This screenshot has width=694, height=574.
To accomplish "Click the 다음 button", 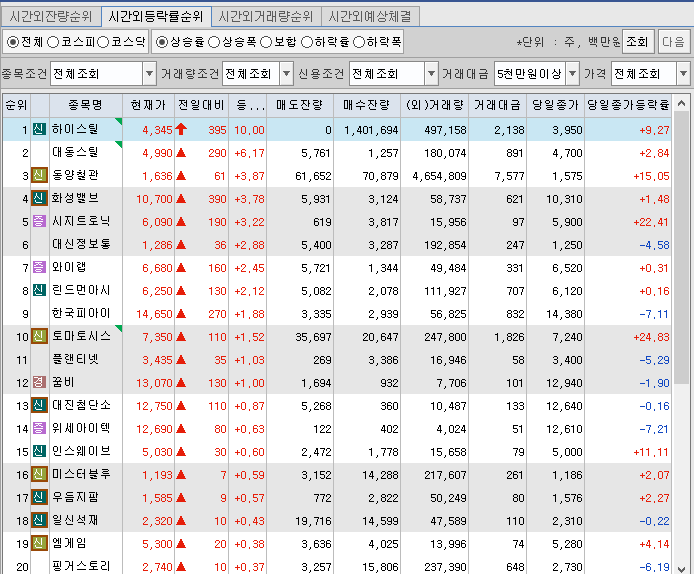I will pyautogui.click(x=673, y=42).
